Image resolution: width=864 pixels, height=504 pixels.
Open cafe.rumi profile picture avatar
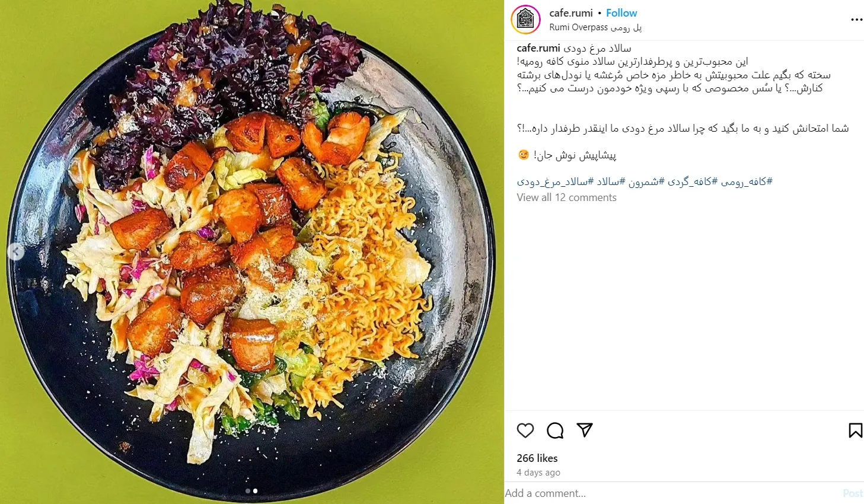[525, 20]
